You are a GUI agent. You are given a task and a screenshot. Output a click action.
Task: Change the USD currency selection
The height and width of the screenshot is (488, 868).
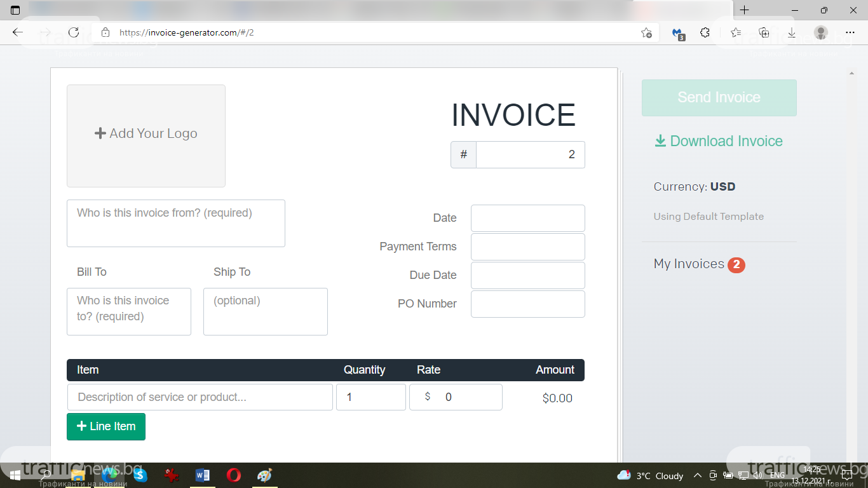[722, 187]
